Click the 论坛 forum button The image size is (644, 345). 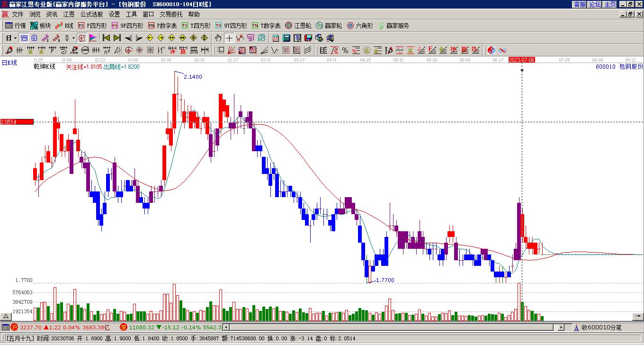coord(595,4)
